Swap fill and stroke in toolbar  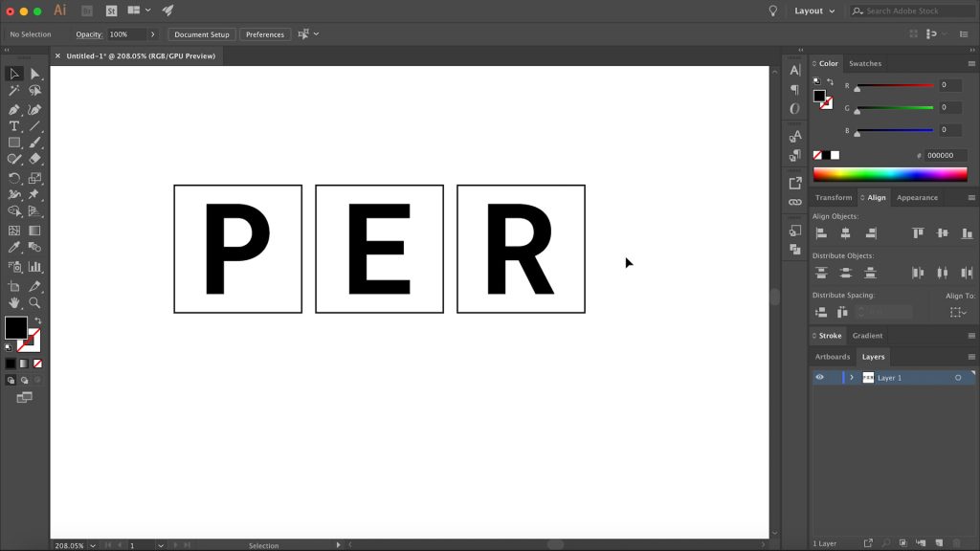[x=38, y=320]
